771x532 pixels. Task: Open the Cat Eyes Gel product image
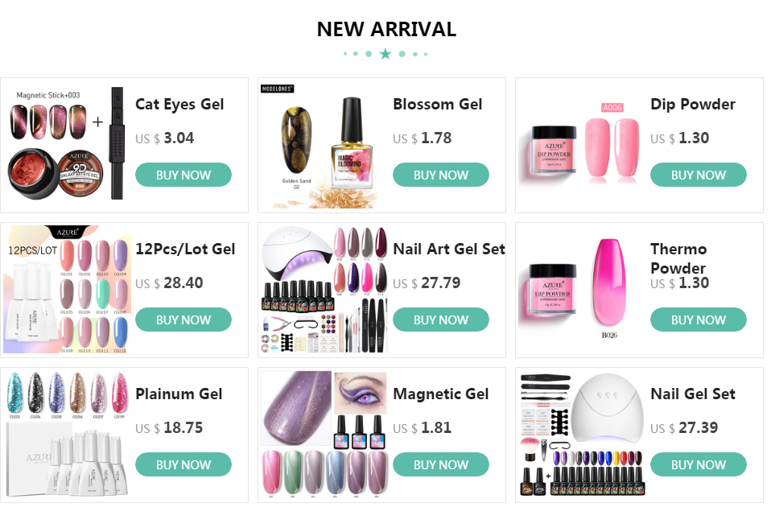click(x=67, y=143)
